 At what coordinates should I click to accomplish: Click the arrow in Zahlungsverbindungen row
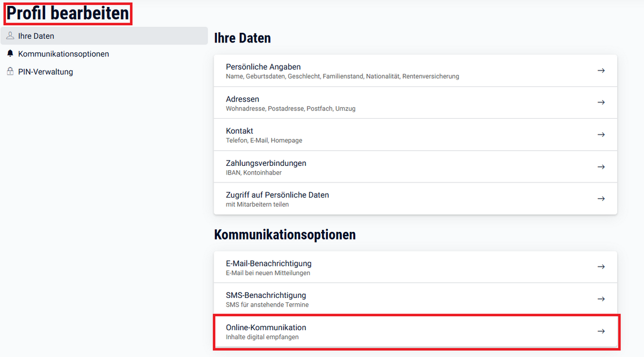tap(601, 167)
